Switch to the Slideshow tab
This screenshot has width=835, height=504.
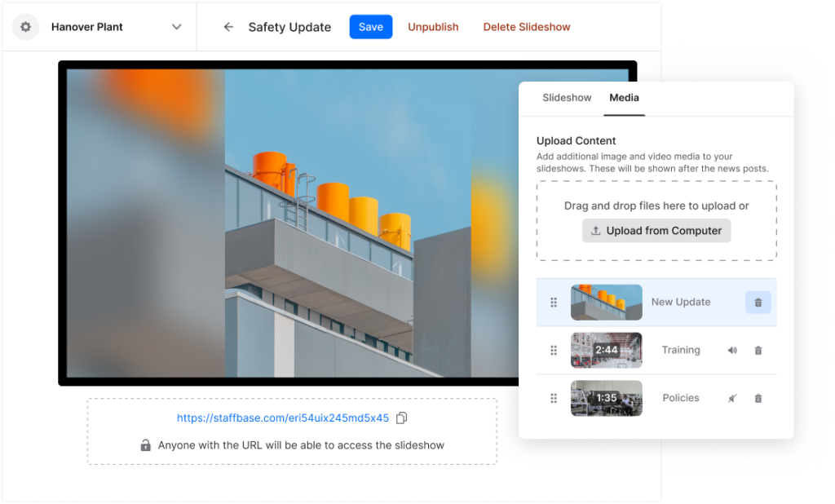click(x=567, y=98)
